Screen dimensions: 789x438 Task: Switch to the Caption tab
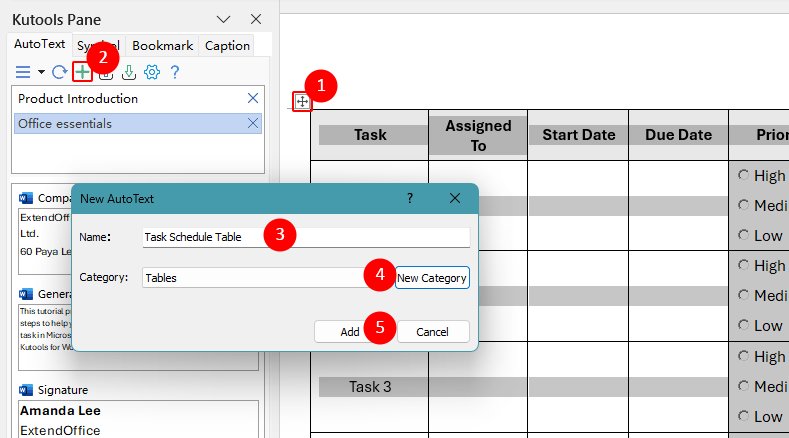pyautogui.click(x=227, y=46)
